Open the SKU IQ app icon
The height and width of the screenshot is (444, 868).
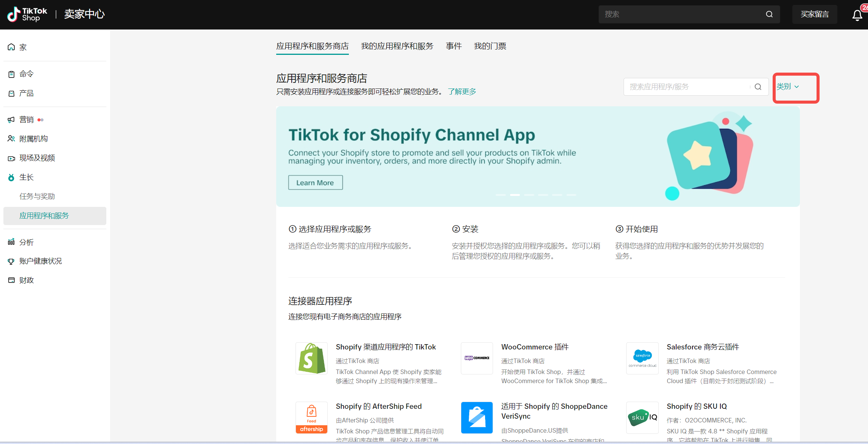(x=642, y=418)
